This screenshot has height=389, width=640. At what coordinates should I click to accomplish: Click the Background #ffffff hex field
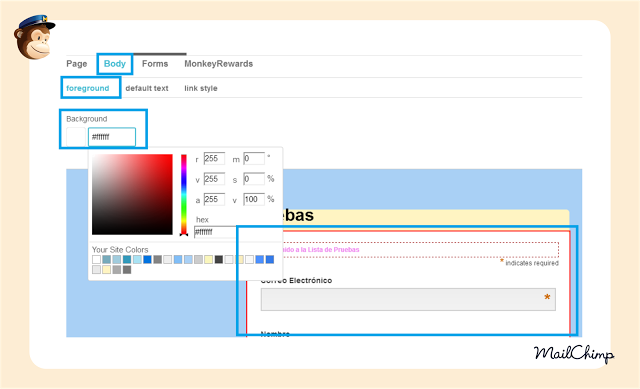pyautogui.click(x=112, y=137)
